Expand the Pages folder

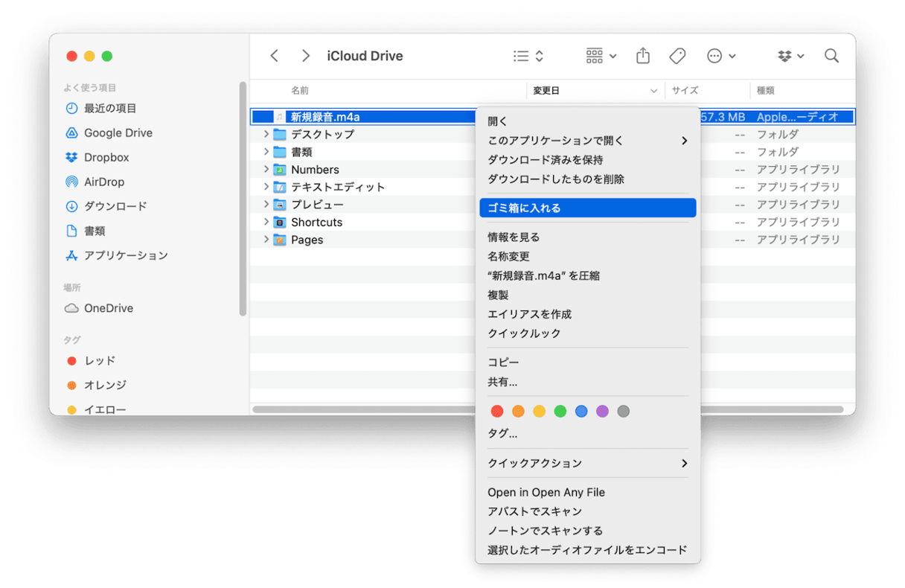[x=266, y=240]
